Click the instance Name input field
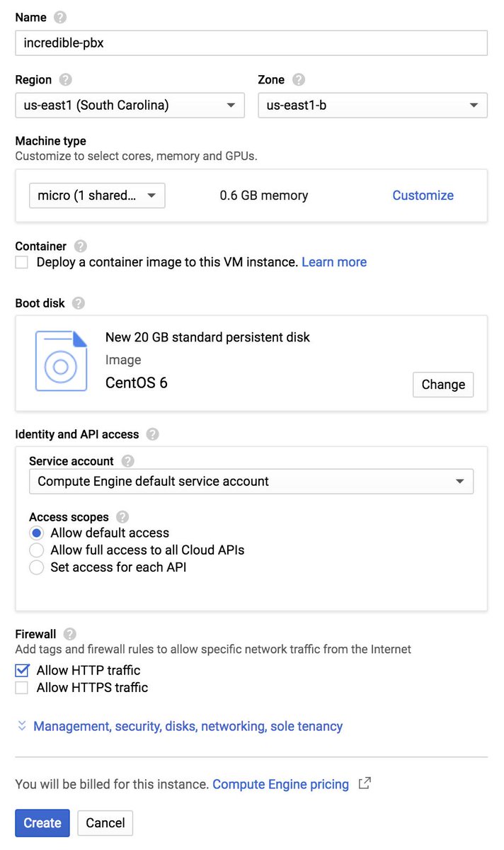 click(x=251, y=42)
